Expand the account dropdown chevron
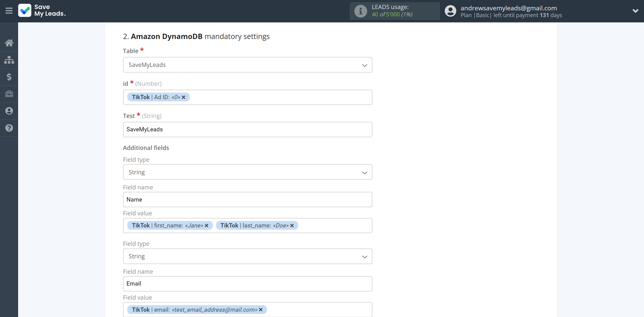 coord(635,11)
